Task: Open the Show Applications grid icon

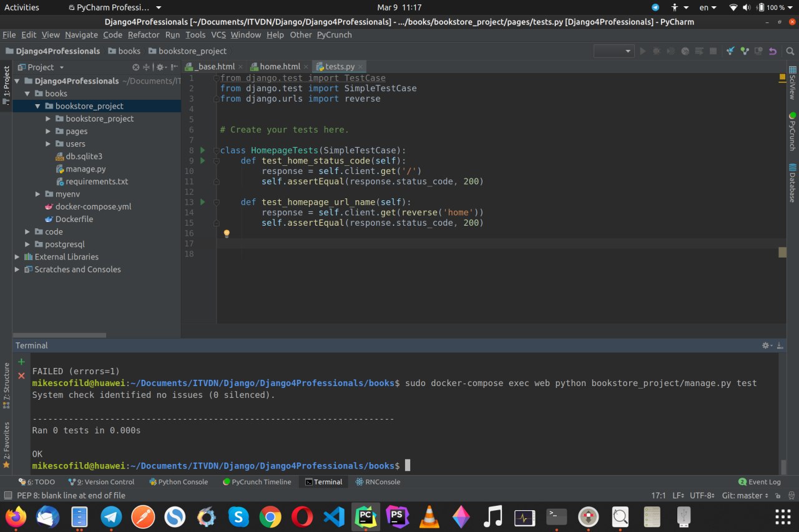Action: (x=783, y=516)
